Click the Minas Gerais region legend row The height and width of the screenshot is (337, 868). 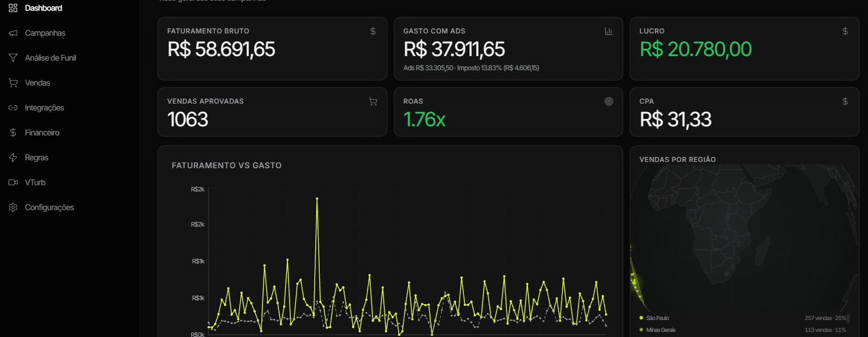coord(743,330)
